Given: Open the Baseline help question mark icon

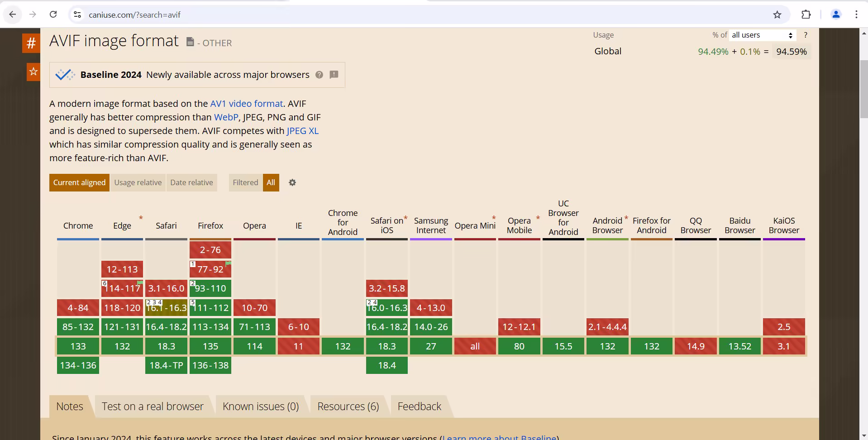Looking at the screenshot, I should coord(319,75).
